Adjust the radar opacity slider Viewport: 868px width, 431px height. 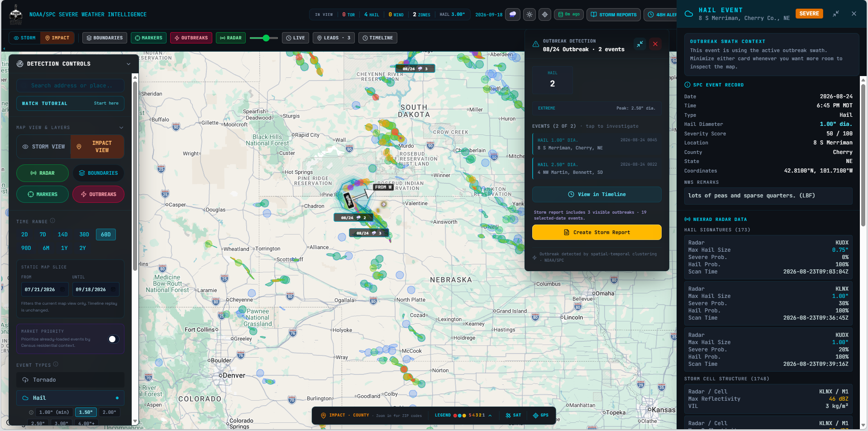pos(264,38)
